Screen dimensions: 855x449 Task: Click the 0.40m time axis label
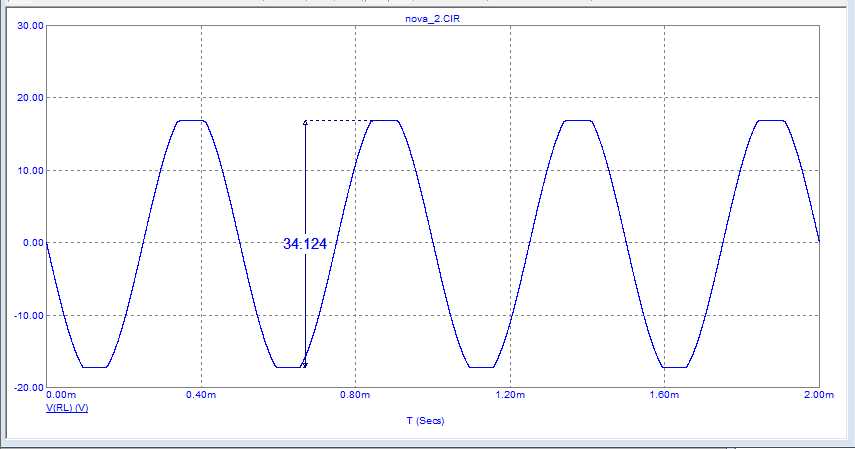201,394
